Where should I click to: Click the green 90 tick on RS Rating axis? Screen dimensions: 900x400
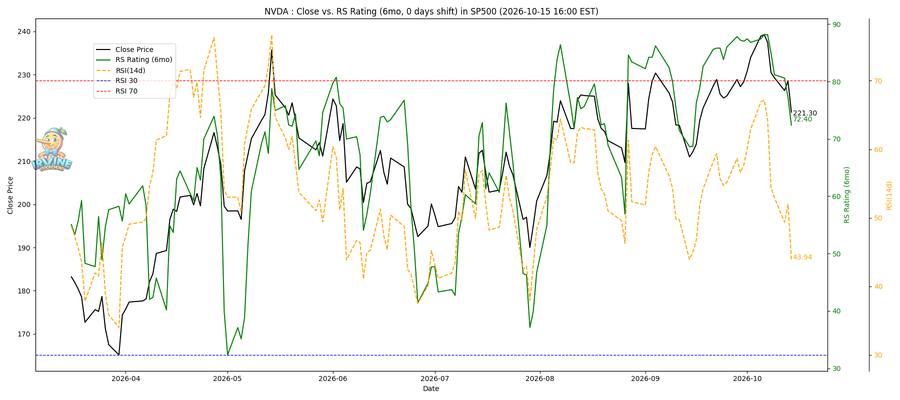[x=836, y=24]
